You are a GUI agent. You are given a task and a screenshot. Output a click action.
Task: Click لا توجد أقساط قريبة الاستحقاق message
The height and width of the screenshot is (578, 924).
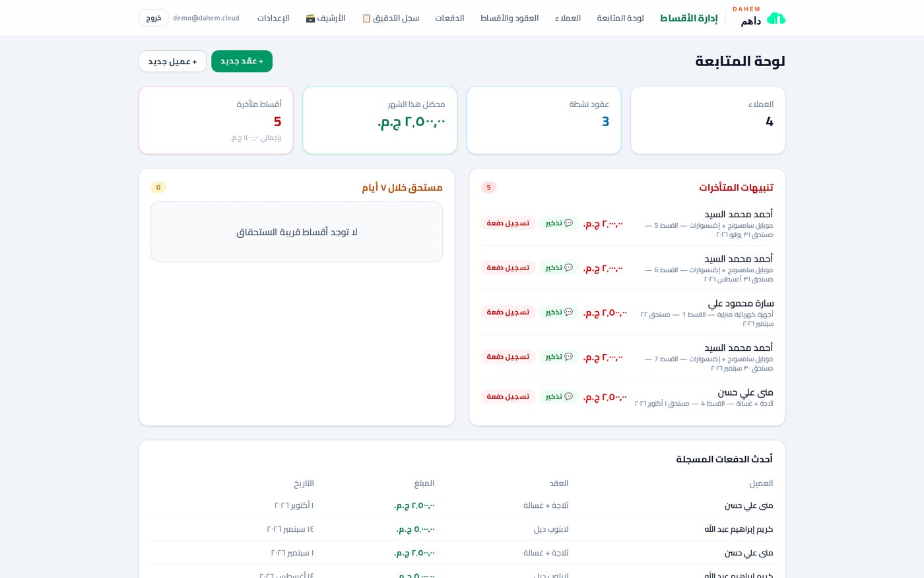[297, 232]
